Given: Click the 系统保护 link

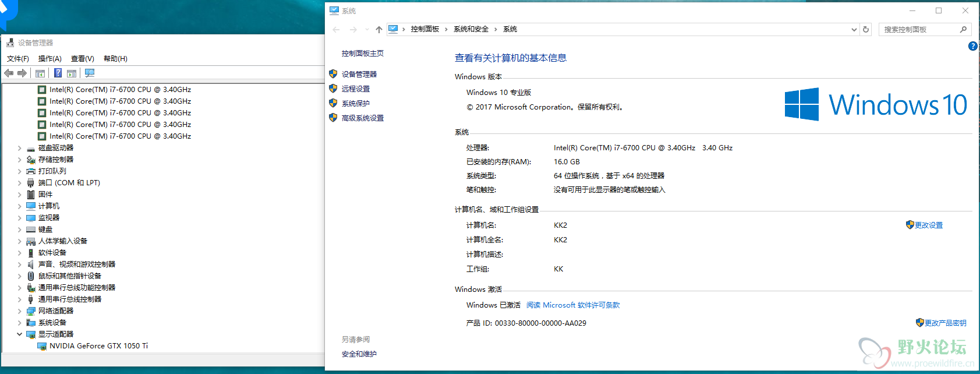Looking at the screenshot, I should pyautogui.click(x=356, y=103).
